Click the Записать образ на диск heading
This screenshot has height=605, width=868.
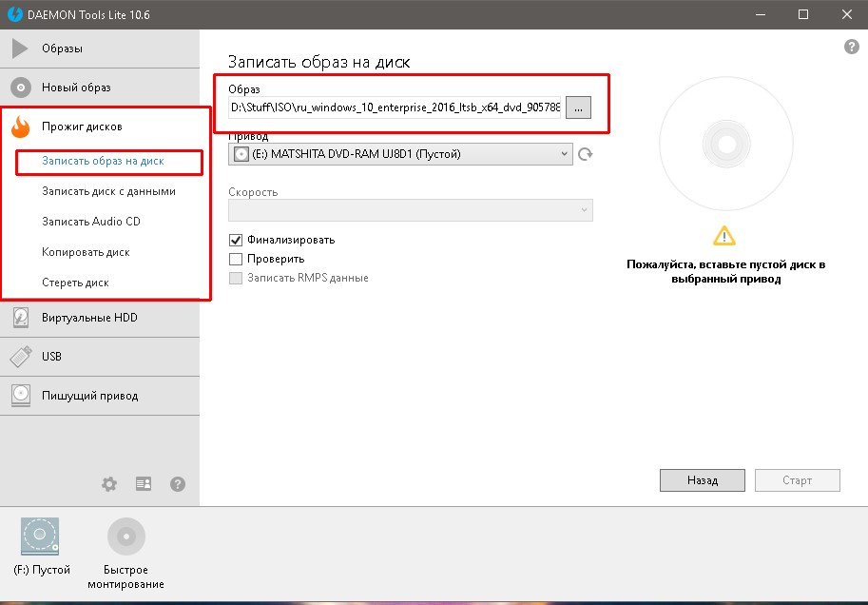point(318,62)
